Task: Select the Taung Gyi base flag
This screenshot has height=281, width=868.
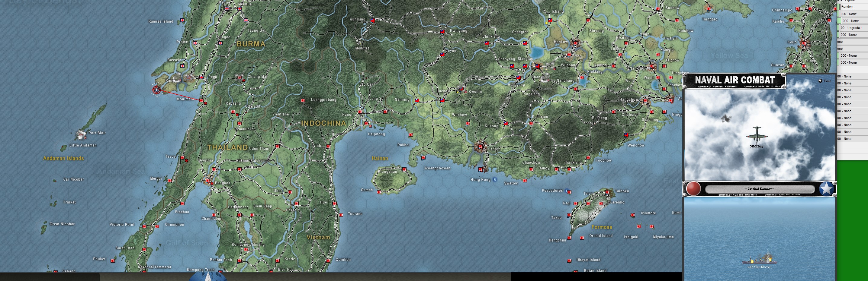Action: coord(246,20)
